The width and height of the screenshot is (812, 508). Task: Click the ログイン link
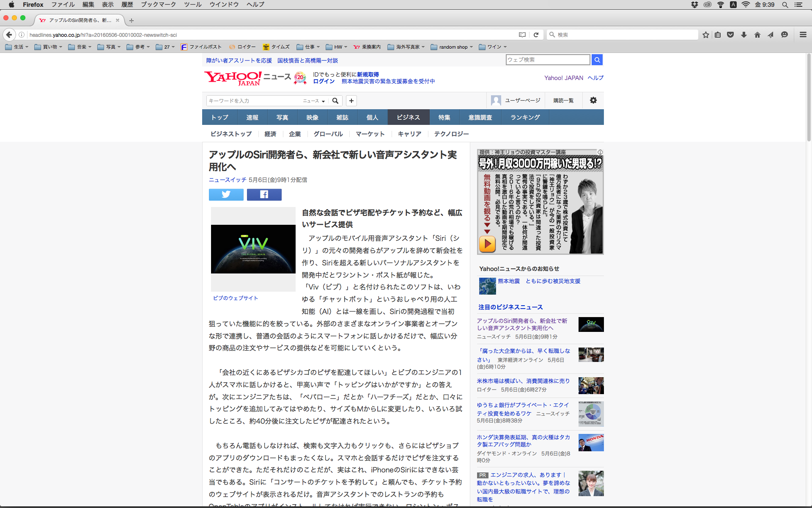pyautogui.click(x=324, y=81)
